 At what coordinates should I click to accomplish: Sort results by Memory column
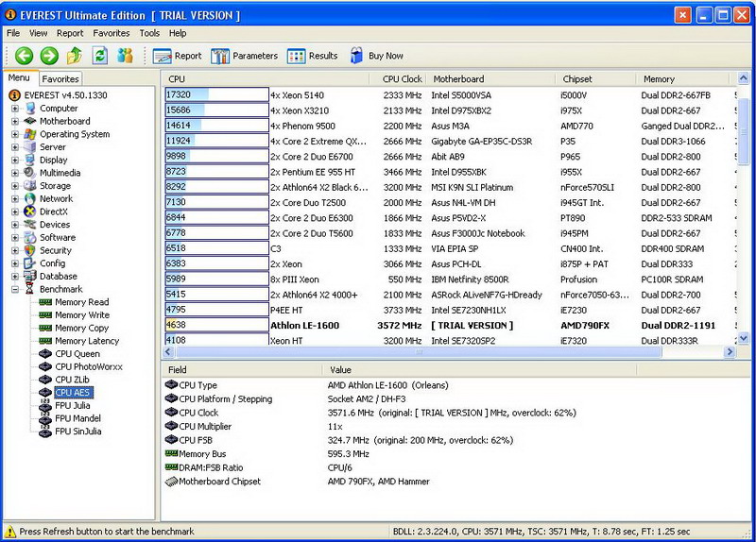coord(683,79)
